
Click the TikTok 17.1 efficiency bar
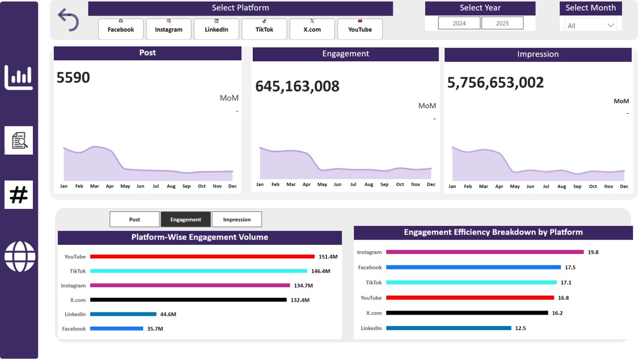pyautogui.click(x=472, y=282)
